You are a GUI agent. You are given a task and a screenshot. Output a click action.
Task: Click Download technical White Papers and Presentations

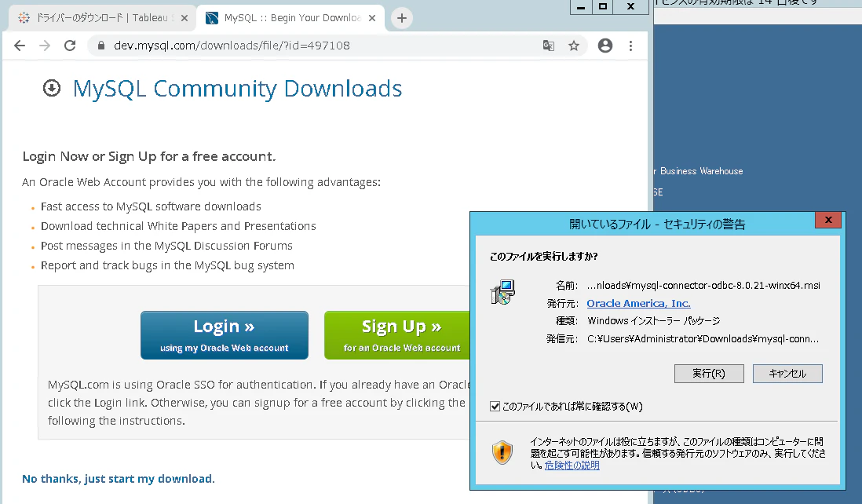pos(178,226)
